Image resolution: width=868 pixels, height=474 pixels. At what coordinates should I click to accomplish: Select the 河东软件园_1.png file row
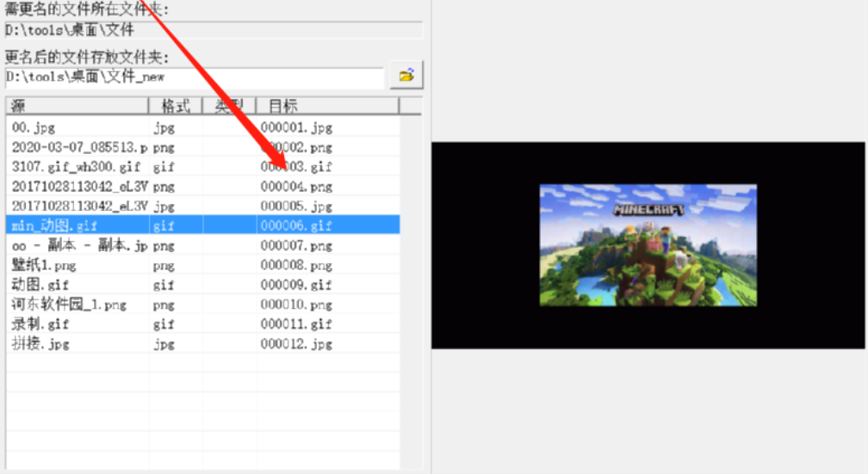point(202,305)
